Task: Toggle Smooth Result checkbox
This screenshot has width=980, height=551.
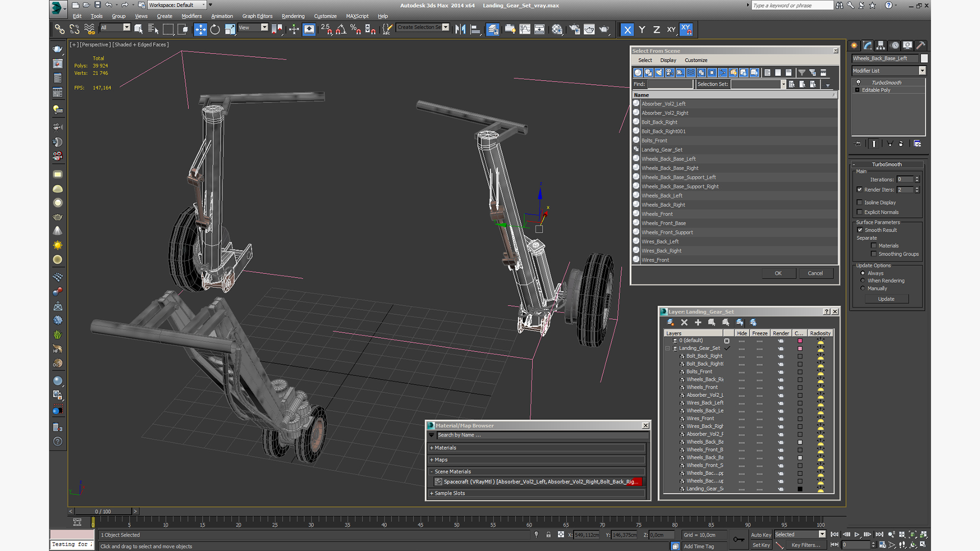Action: coord(860,230)
